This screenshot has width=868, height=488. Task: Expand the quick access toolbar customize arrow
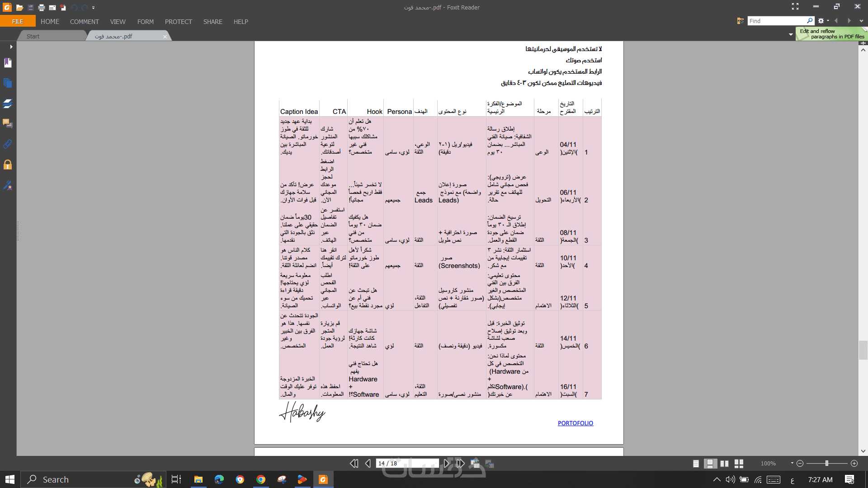94,7
